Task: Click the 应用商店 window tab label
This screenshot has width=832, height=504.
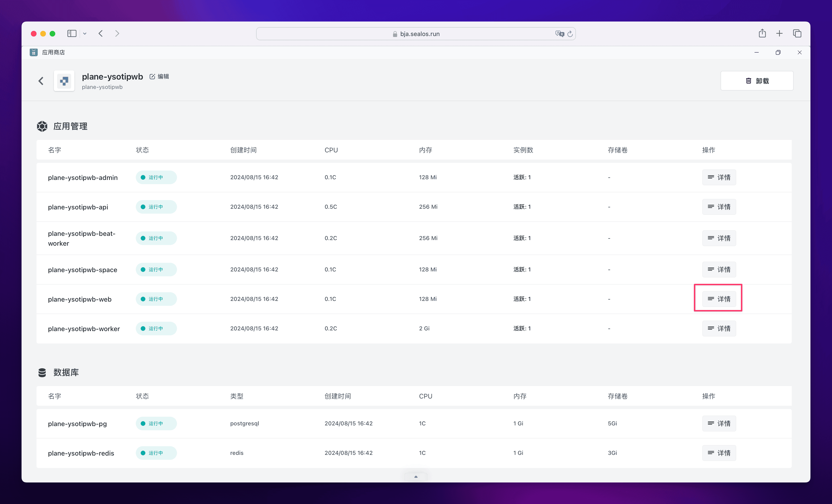Action: pos(53,52)
